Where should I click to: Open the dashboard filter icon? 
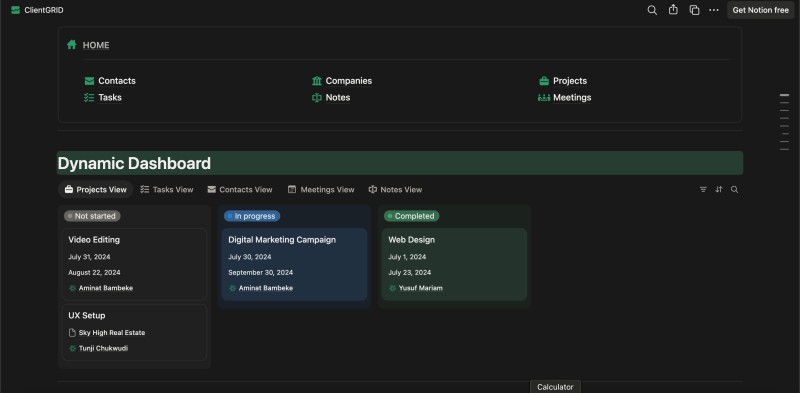tap(703, 189)
